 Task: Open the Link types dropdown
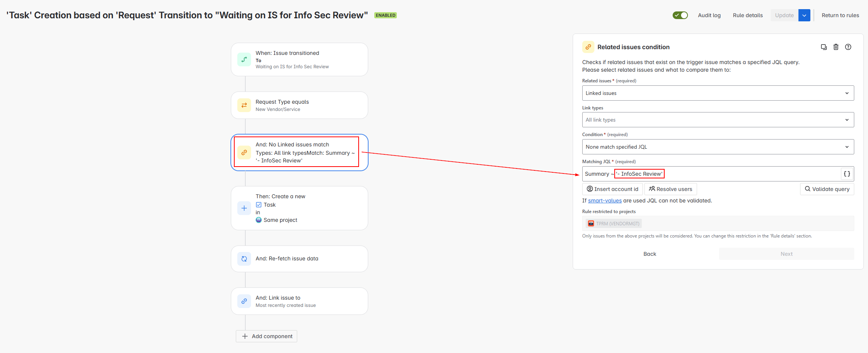pyautogui.click(x=718, y=120)
